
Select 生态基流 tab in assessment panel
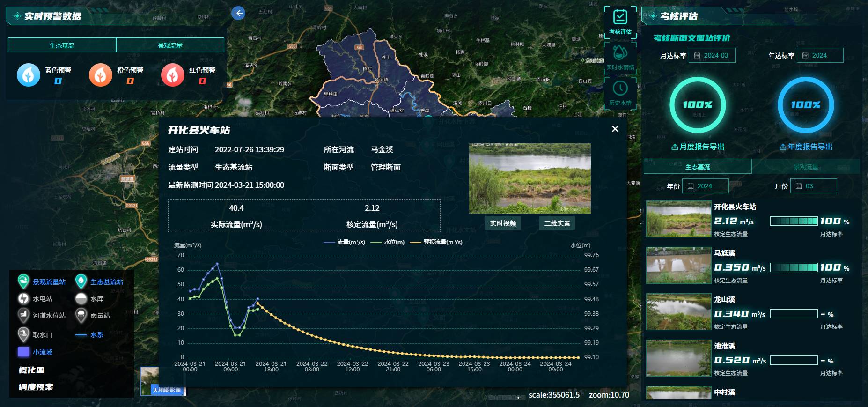(698, 167)
